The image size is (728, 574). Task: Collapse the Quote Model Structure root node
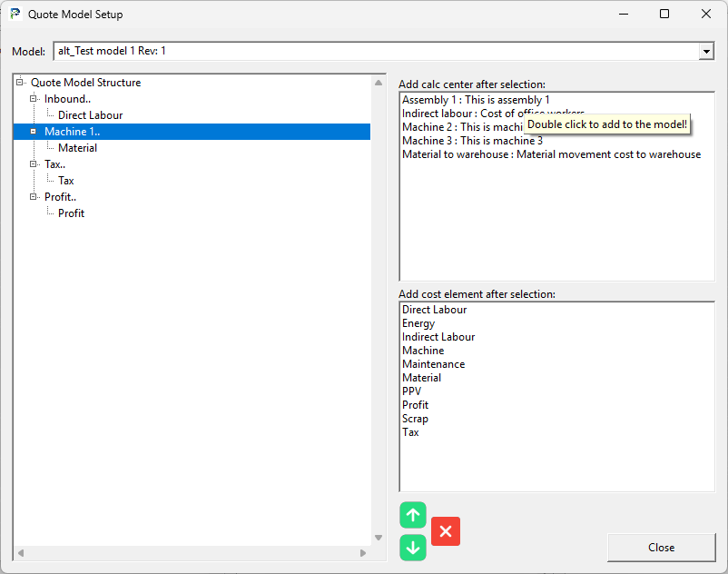20,83
